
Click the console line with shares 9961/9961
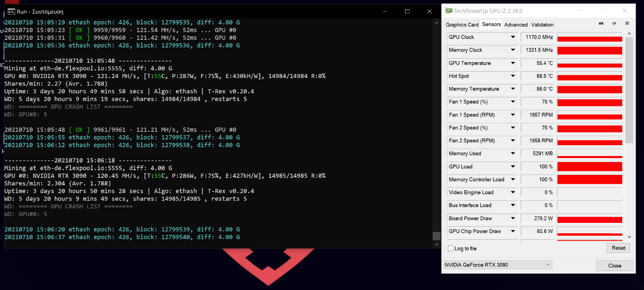pos(120,130)
